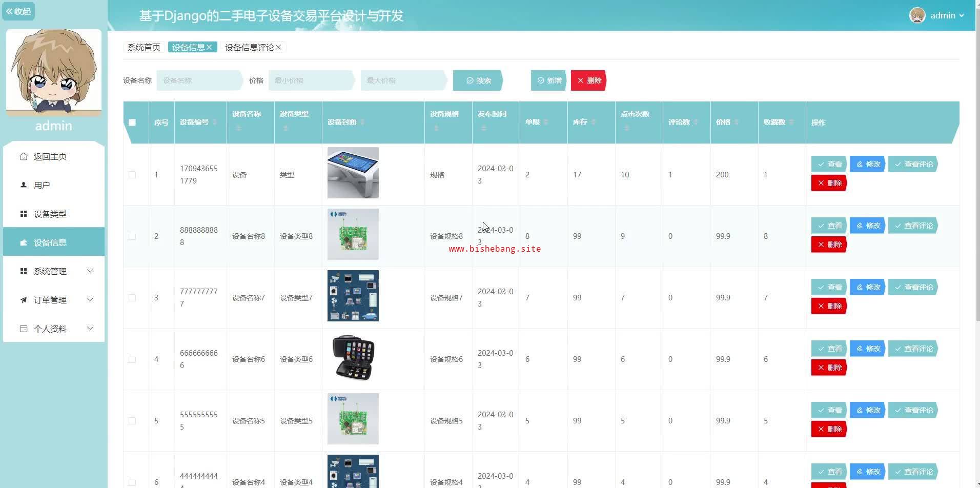Image resolution: width=980 pixels, height=488 pixels.
Task: Click the cover thumbnail of device row 4
Action: (353, 357)
